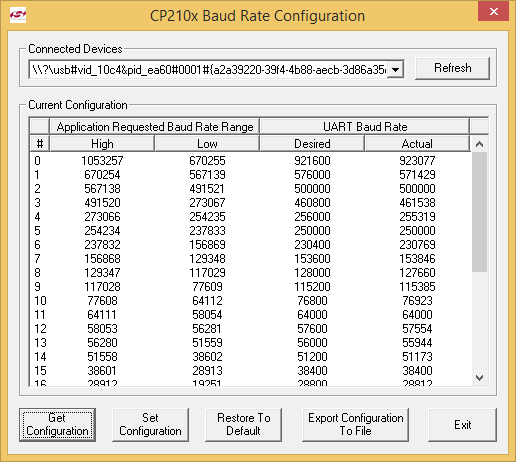
Task: Select Desired value 57600
Action: click(x=312, y=329)
